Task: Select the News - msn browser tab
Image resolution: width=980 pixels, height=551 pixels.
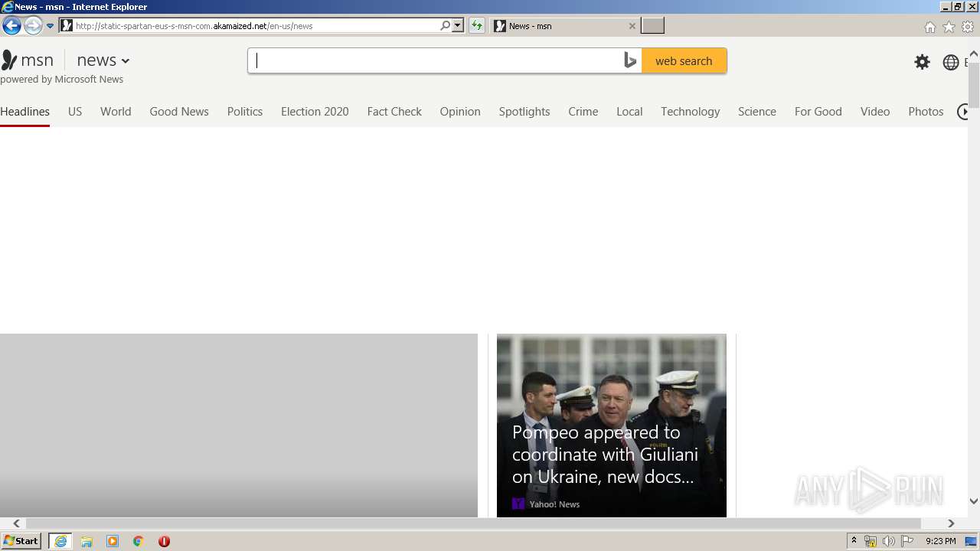Action: [564, 26]
